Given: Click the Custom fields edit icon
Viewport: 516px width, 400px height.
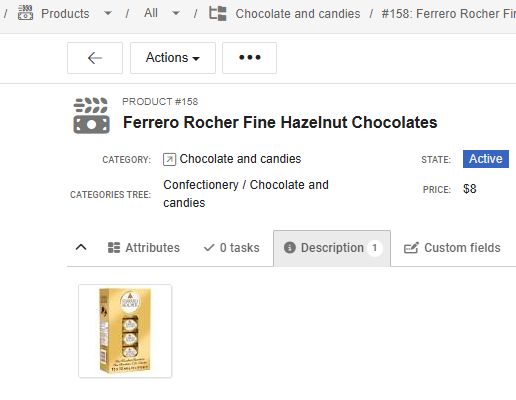Looking at the screenshot, I should 411,248.
